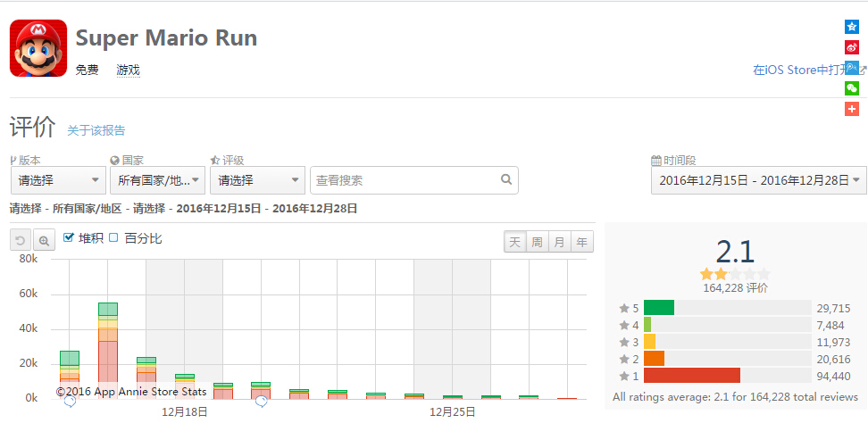Click the 7,484 four-star count

tap(830, 325)
